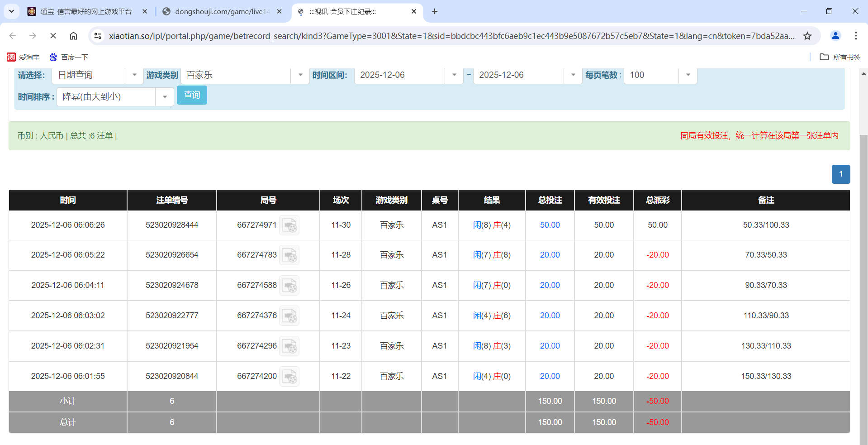Open the 每页笔数 per-page dropdown
Viewport: 868px width, 445px height.
click(x=688, y=75)
